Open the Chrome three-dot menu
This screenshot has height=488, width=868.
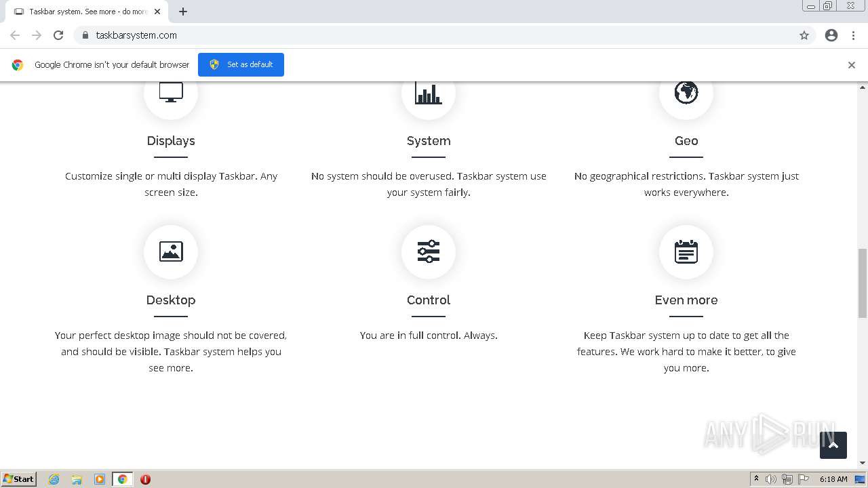(853, 35)
